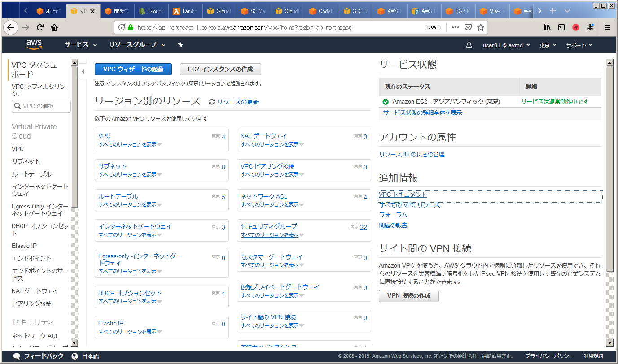Open the フォーラム link
Viewport: 618px width, 364px height.
tap(393, 215)
